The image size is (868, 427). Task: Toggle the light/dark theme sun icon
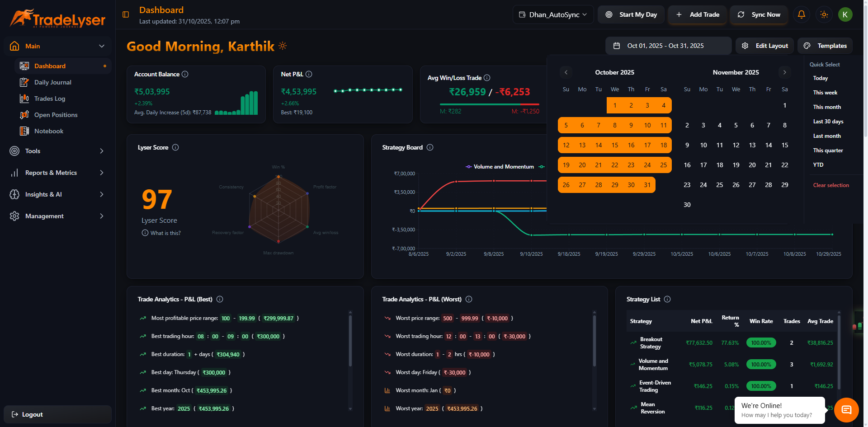coord(824,14)
